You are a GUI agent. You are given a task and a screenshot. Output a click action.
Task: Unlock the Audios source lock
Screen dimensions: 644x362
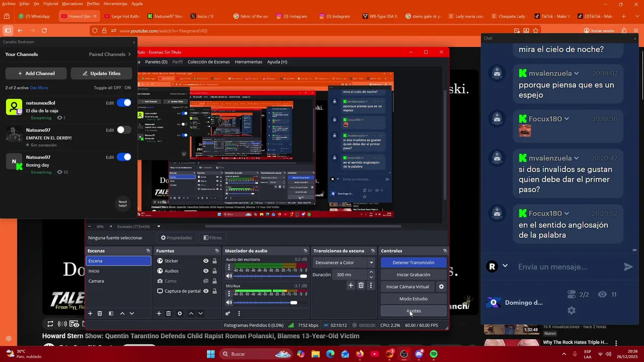[x=215, y=271]
